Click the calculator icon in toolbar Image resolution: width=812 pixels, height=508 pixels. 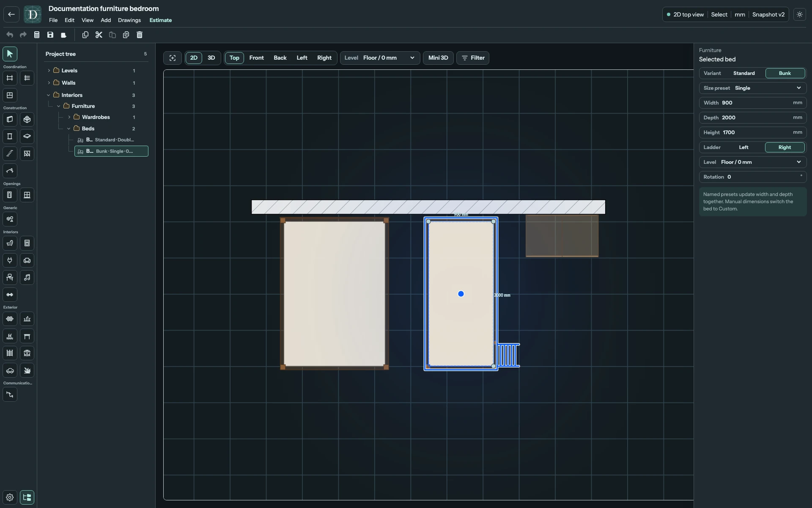point(37,35)
